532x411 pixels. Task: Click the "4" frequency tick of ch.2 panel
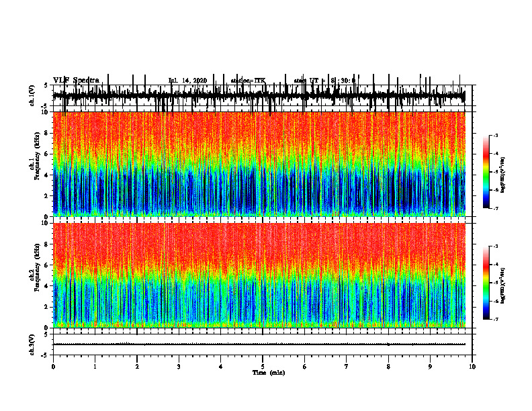click(47, 286)
